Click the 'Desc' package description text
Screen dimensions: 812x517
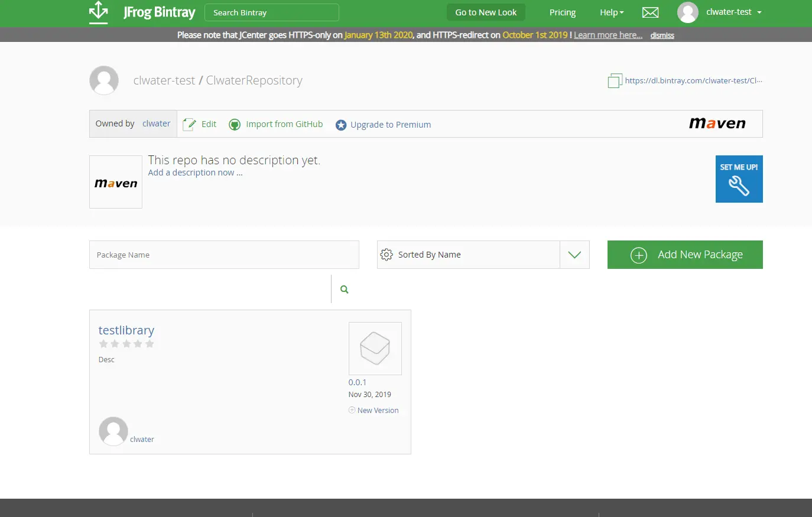click(x=106, y=360)
